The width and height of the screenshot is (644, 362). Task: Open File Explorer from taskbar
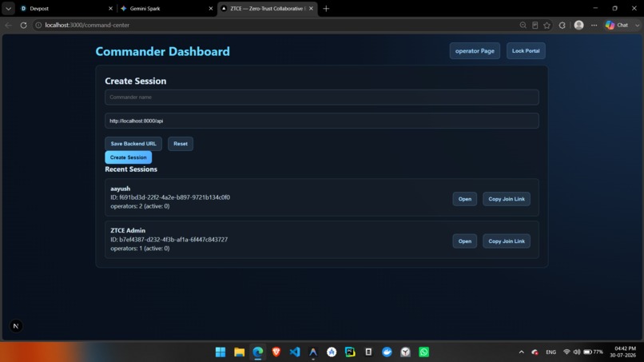pos(239,352)
